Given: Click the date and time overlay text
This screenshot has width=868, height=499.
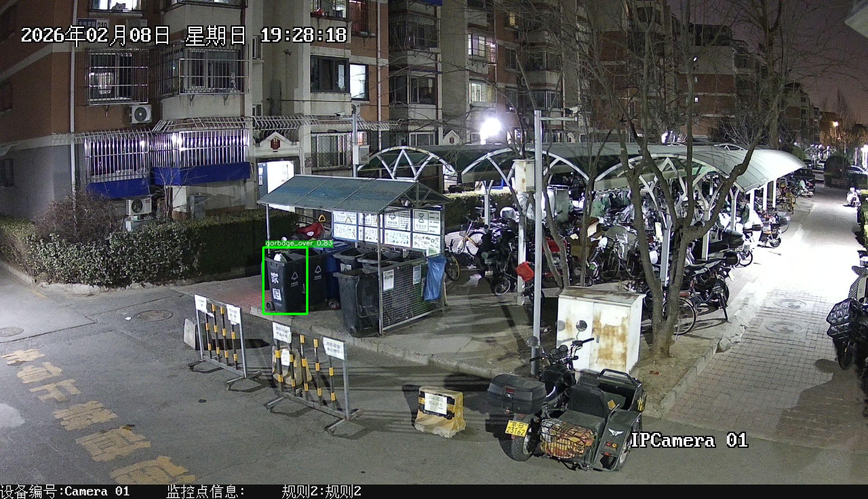Looking at the screenshot, I should (x=184, y=35).
